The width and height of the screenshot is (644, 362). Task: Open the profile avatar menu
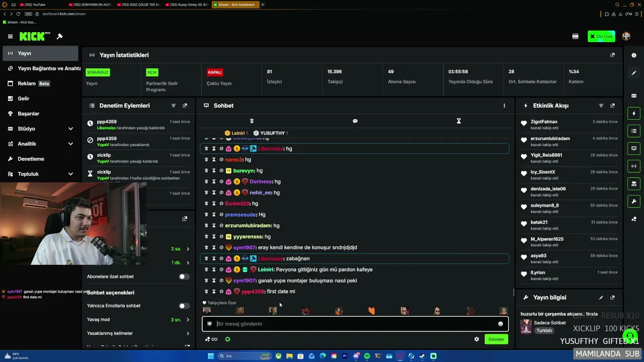point(626,36)
